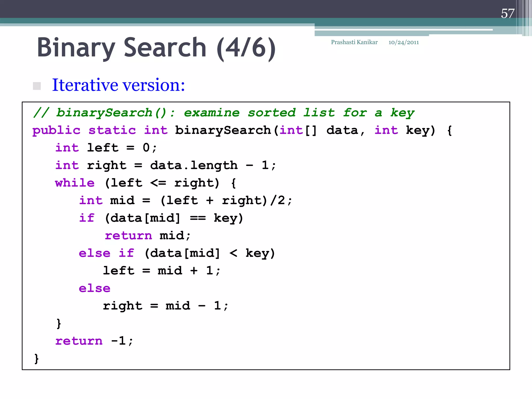532x399 pixels.
Task: Click the line 'return -1;'
Action: point(94,341)
